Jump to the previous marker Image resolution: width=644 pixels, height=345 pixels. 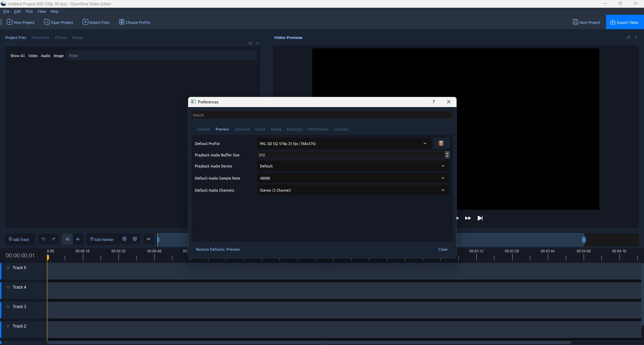click(124, 239)
